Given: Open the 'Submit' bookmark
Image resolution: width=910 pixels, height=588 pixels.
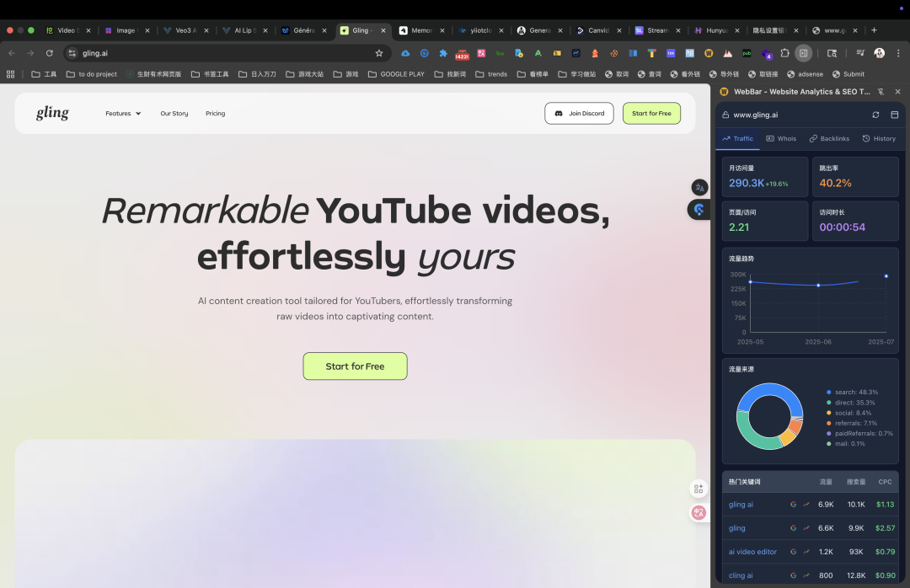Looking at the screenshot, I should click(x=848, y=74).
